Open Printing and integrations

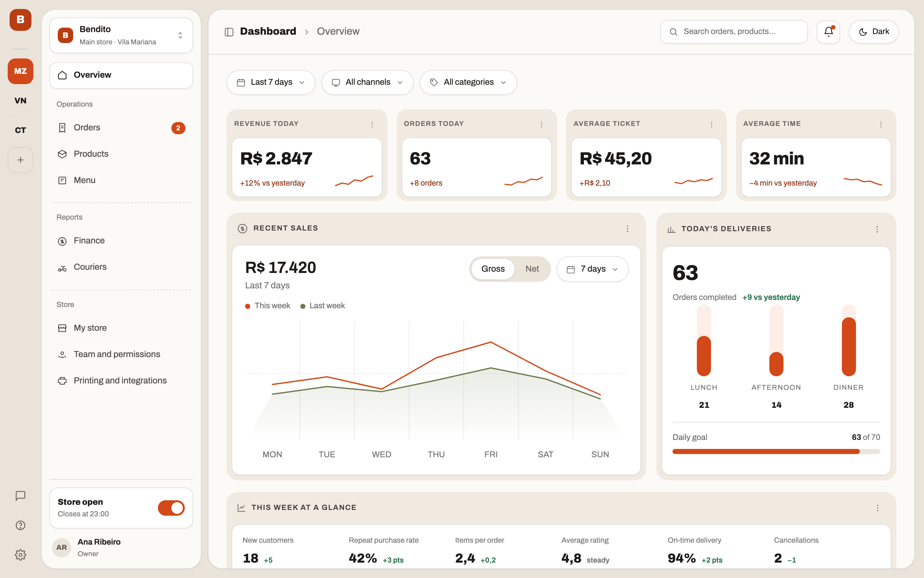coord(121,381)
